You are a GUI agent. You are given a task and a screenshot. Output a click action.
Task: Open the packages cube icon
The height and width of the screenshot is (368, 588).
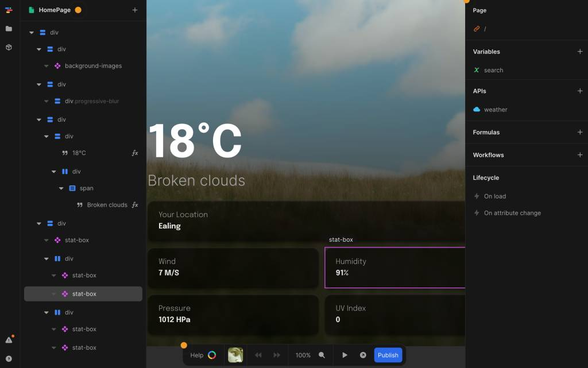(x=9, y=47)
